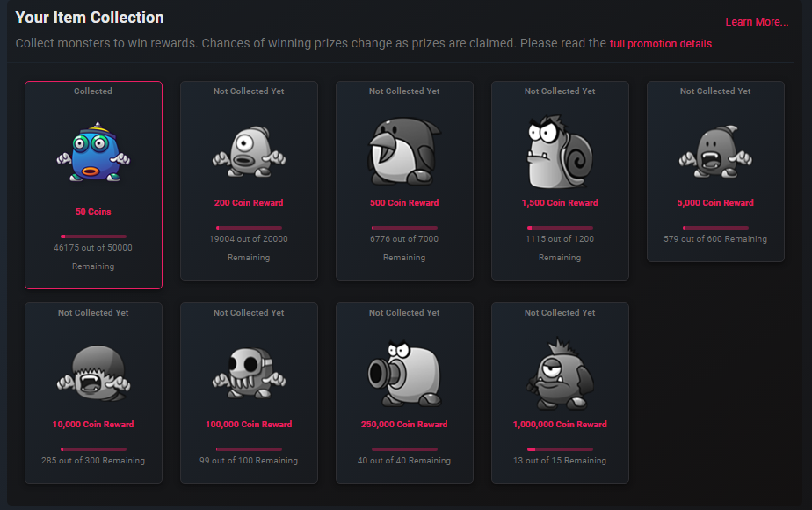Click the 500 Coin Reward label

(404, 202)
